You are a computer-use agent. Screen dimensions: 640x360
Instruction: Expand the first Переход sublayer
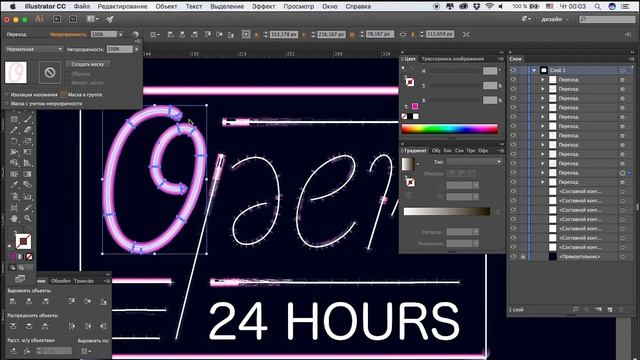click(x=543, y=80)
